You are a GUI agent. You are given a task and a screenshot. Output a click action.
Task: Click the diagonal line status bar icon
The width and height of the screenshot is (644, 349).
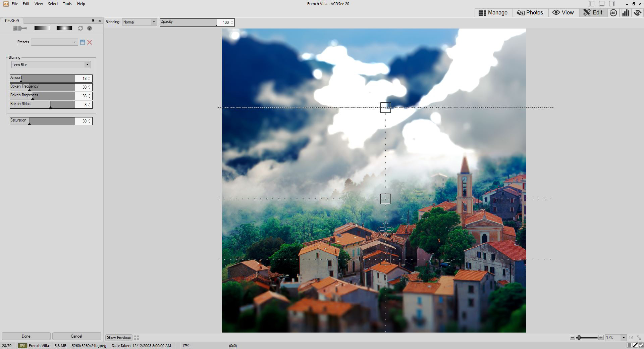point(635,345)
